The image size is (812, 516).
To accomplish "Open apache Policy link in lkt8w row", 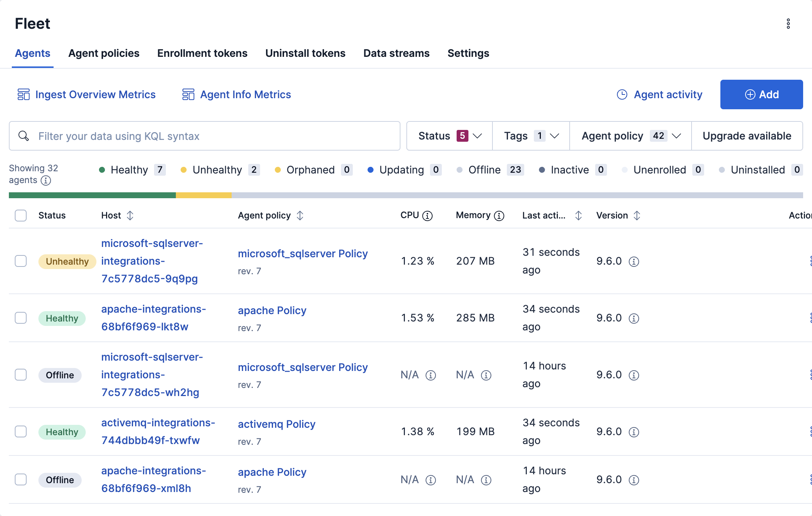I will 272,310.
